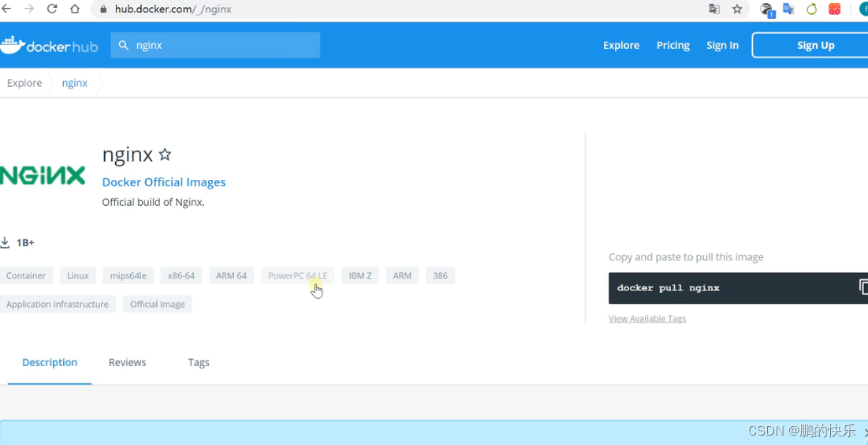This screenshot has height=445, width=868.
Task: Click the IBM Z tag chip
Action: [360, 275]
